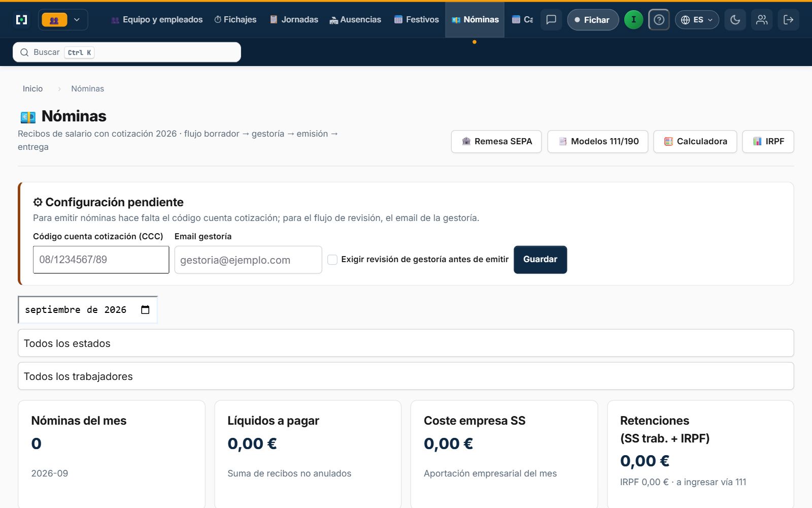
Task: Open Festivos menu item
Action: (417, 20)
